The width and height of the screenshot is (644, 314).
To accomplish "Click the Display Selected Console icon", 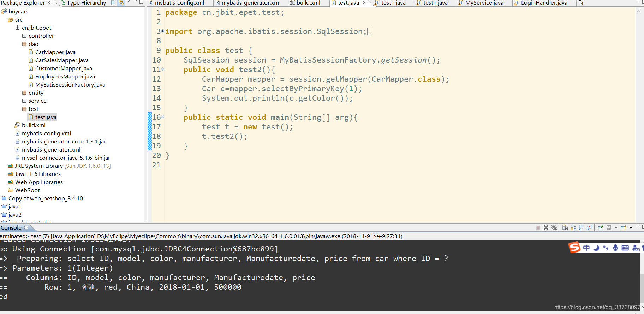I will (x=609, y=227).
